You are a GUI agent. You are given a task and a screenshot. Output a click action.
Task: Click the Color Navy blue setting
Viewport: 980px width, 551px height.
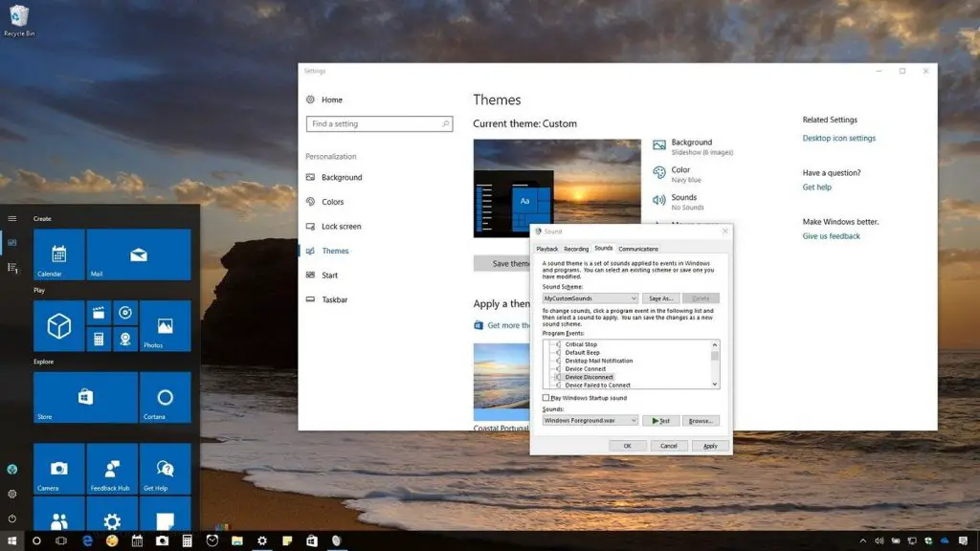coord(680,170)
